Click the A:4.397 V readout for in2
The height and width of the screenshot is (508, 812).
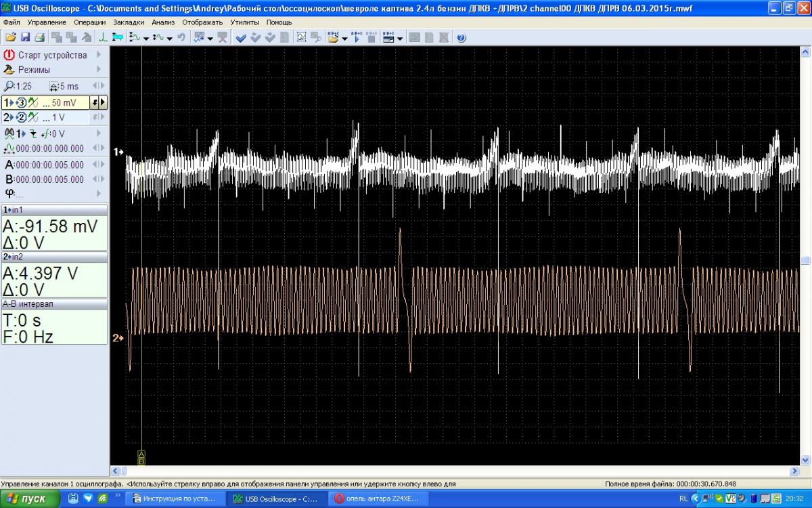click(x=41, y=273)
